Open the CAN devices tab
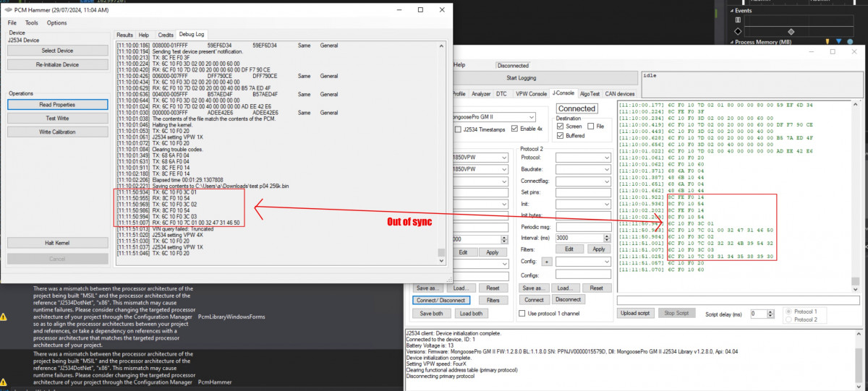The image size is (868, 391). click(x=619, y=94)
